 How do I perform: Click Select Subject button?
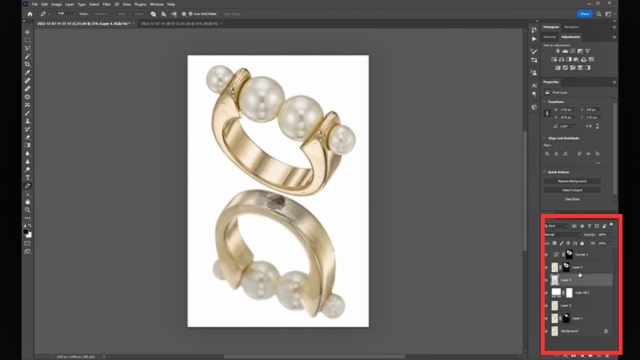[572, 190]
